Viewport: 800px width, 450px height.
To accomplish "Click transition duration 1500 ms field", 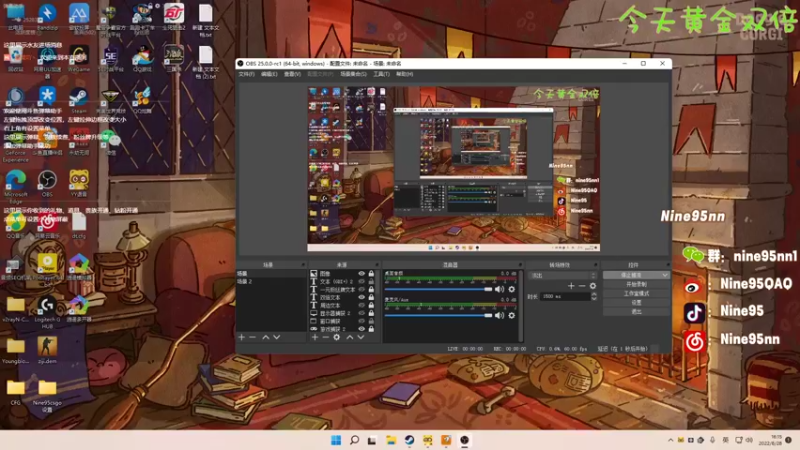I will click(x=565, y=296).
